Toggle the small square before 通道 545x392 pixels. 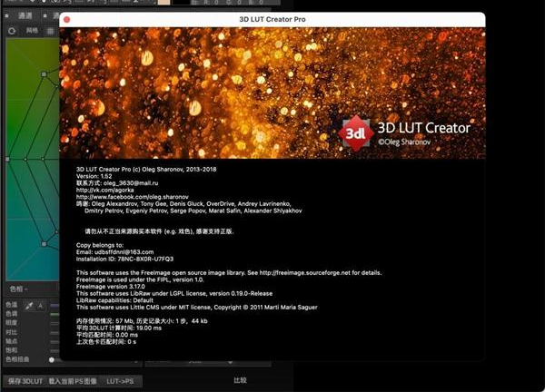click(6, 15)
